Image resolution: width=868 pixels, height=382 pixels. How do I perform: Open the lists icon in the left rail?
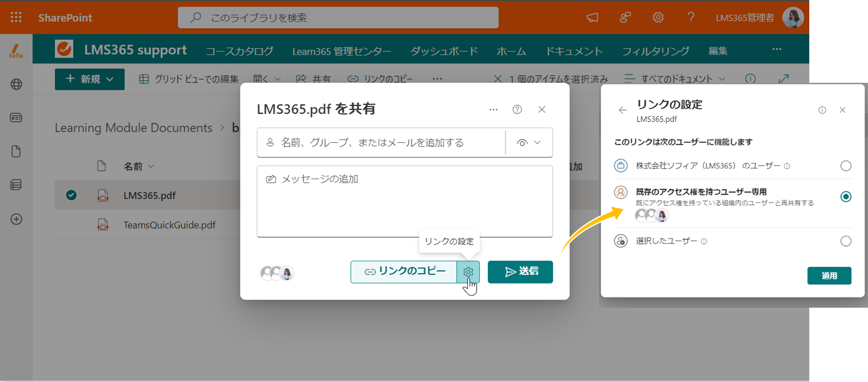(x=16, y=184)
